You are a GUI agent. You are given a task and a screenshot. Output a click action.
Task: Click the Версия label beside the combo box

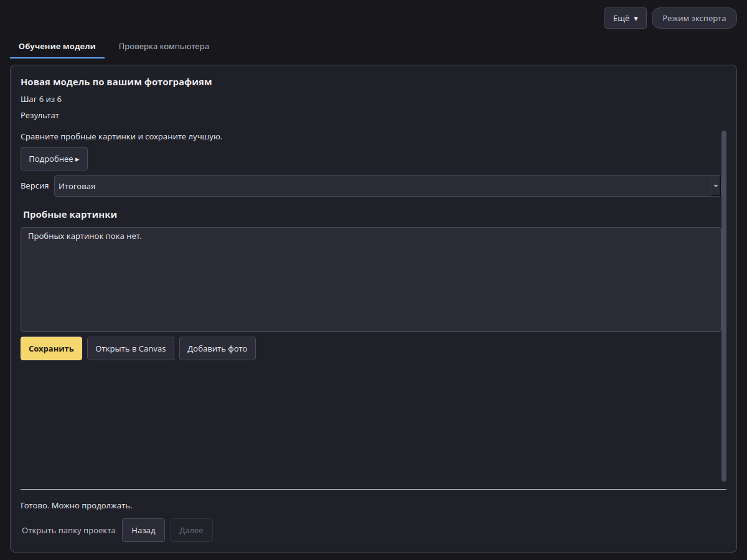(35, 186)
